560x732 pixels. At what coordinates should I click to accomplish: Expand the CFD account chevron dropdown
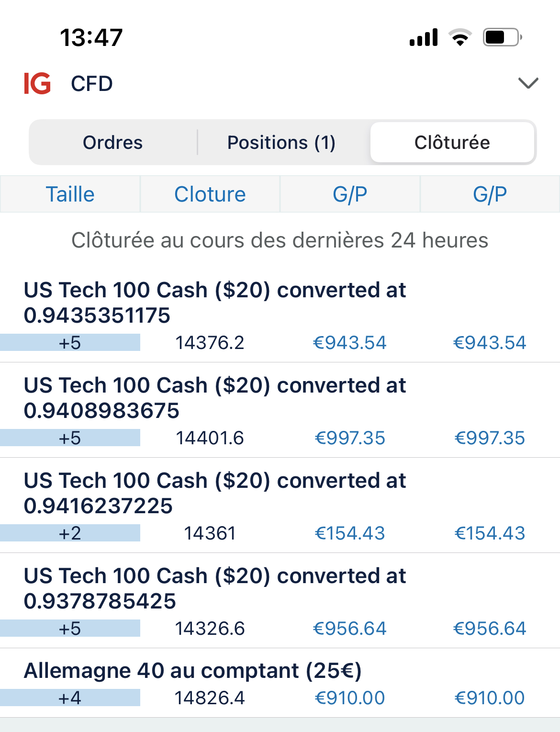tap(528, 83)
